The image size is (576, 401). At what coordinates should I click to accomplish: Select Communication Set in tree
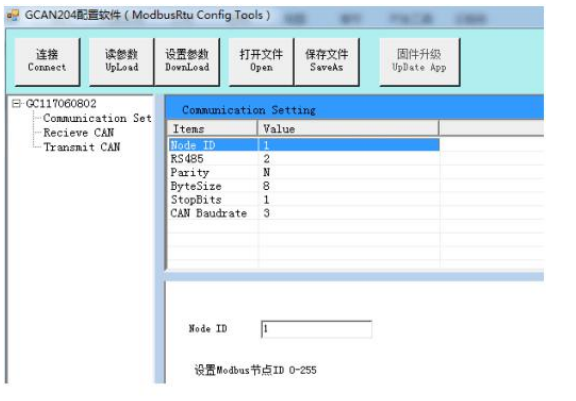click(97, 118)
